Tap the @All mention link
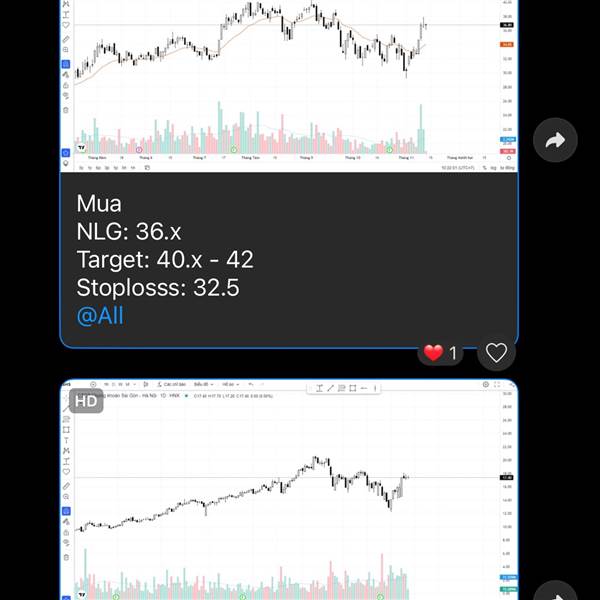The height and width of the screenshot is (600, 600). 100,316
